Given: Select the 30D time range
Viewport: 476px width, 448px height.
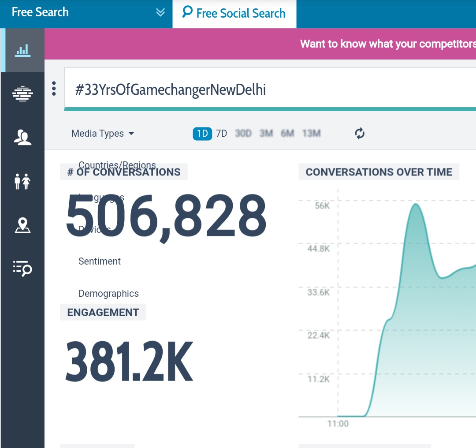Looking at the screenshot, I should (243, 133).
